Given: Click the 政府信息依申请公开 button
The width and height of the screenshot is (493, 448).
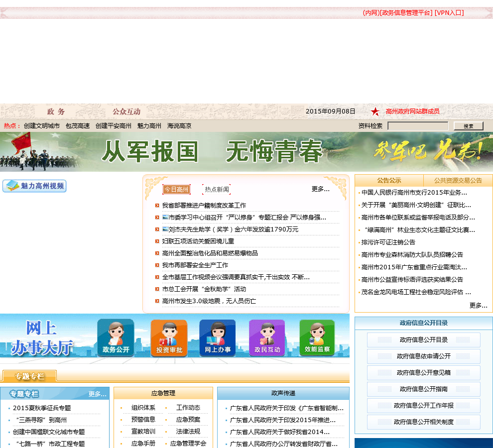Looking at the screenshot, I should (423, 356).
